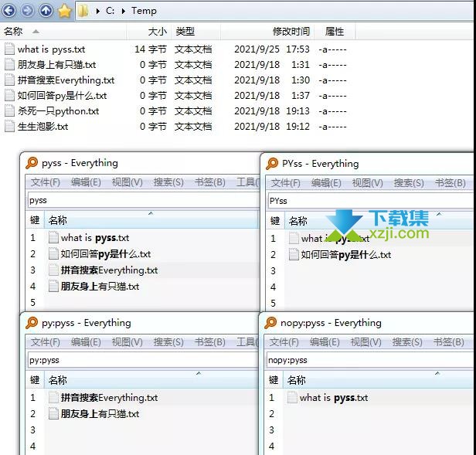Viewport: 476px width, 455px height.
Task: Click the 14 字节 size cell
Action: [151, 49]
